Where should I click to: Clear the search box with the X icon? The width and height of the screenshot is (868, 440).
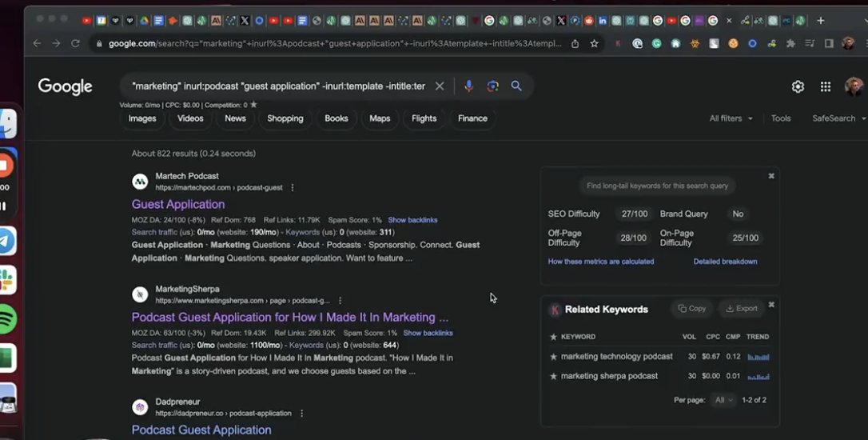click(x=439, y=86)
